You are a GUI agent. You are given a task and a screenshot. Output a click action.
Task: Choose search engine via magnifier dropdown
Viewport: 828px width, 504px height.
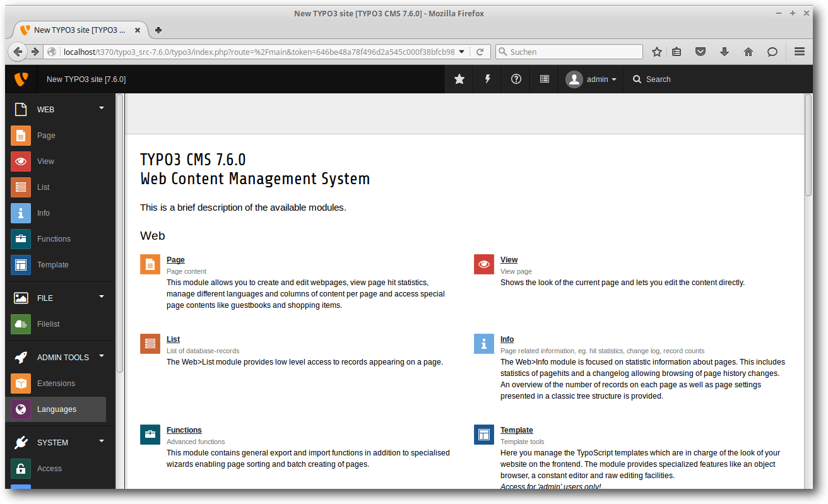502,52
